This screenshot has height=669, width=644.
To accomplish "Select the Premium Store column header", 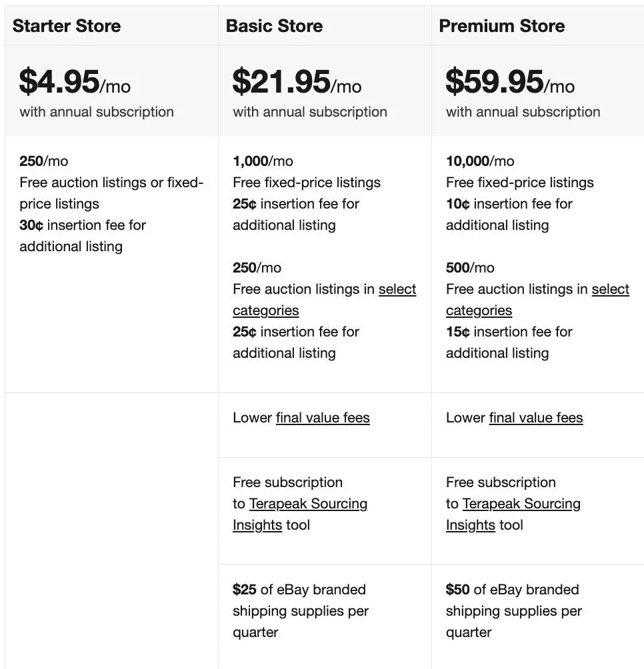I will (x=501, y=26).
